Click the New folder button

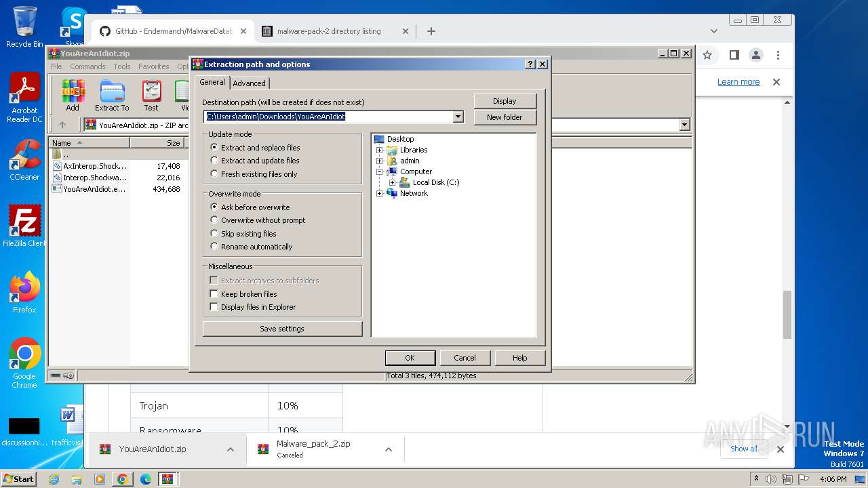click(505, 117)
